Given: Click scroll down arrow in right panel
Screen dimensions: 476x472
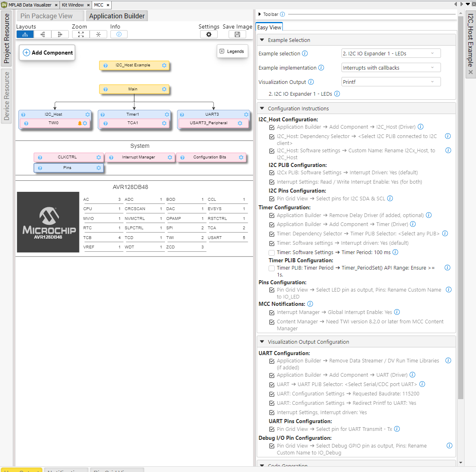Looking at the screenshot, I should (x=461, y=463).
